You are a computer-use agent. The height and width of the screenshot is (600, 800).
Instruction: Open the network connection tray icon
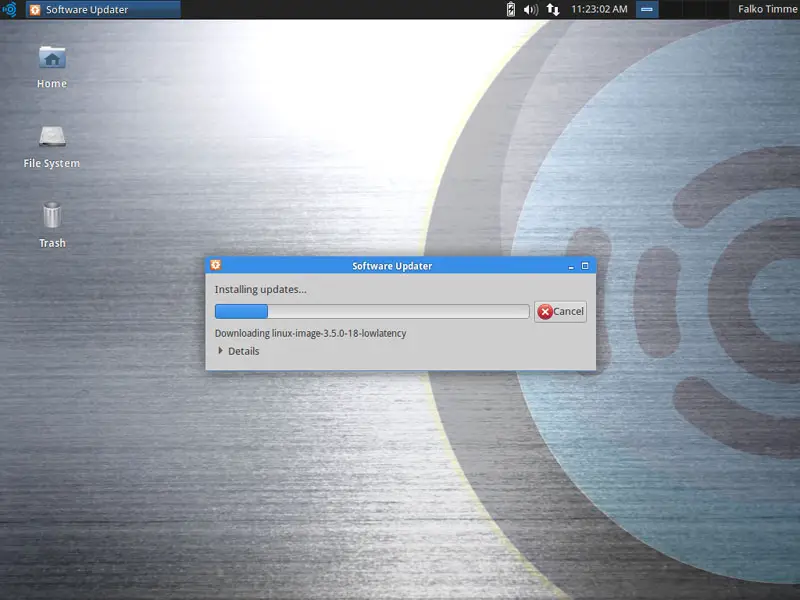coord(553,9)
